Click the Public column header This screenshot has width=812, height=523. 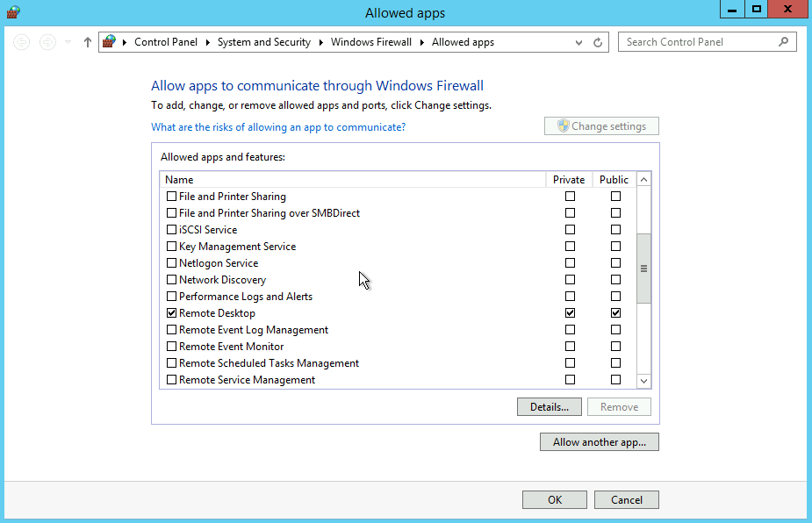tap(614, 180)
